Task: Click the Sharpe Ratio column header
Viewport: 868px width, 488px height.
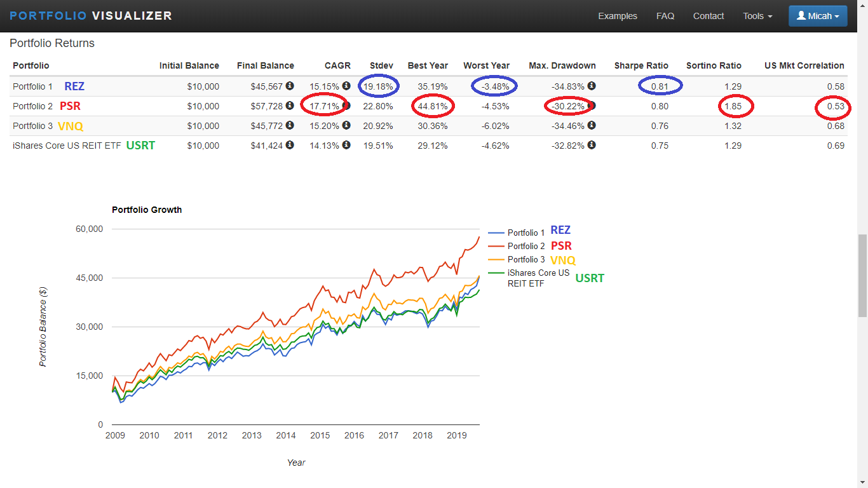Action: click(641, 65)
